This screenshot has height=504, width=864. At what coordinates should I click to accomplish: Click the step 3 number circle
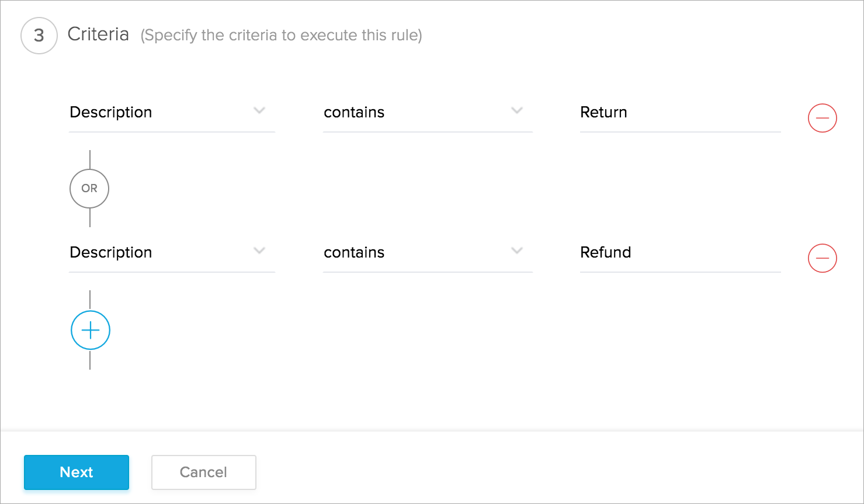pyautogui.click(x=39, y=36)
